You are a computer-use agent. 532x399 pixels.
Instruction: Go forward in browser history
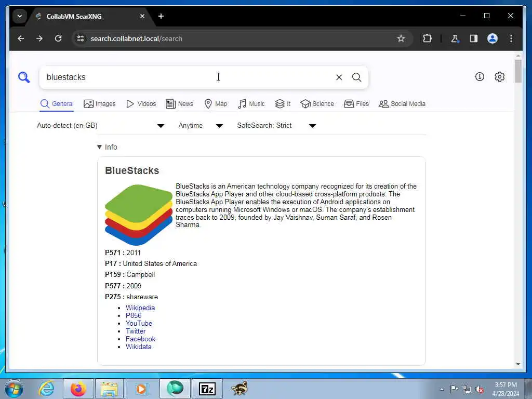[x=39, y=38]
